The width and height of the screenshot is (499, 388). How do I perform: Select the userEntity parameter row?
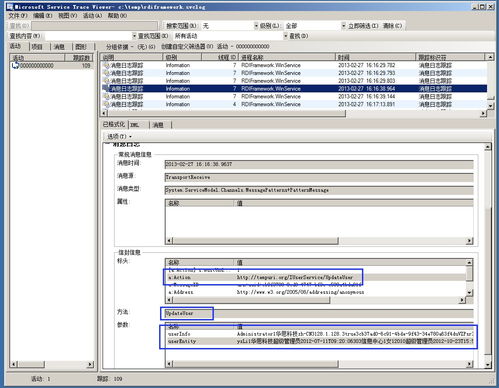[x=319, y=341]
